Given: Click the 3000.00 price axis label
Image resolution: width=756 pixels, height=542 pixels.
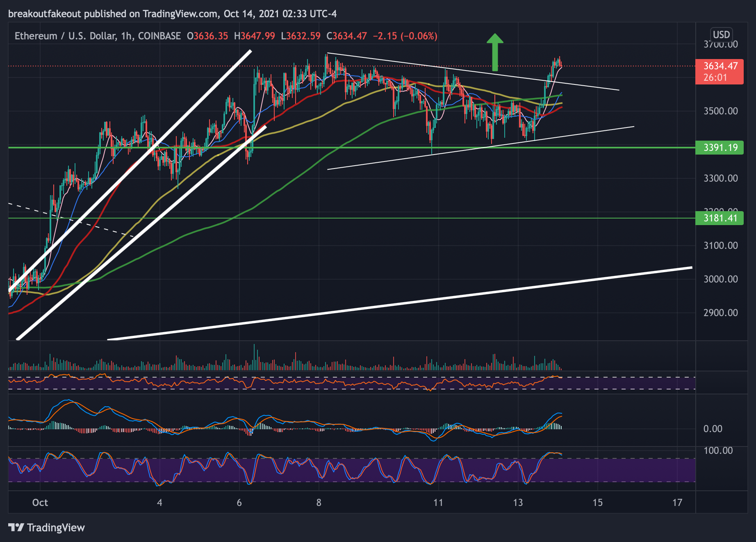Looking at the screenshot, I should coord(720,279).
